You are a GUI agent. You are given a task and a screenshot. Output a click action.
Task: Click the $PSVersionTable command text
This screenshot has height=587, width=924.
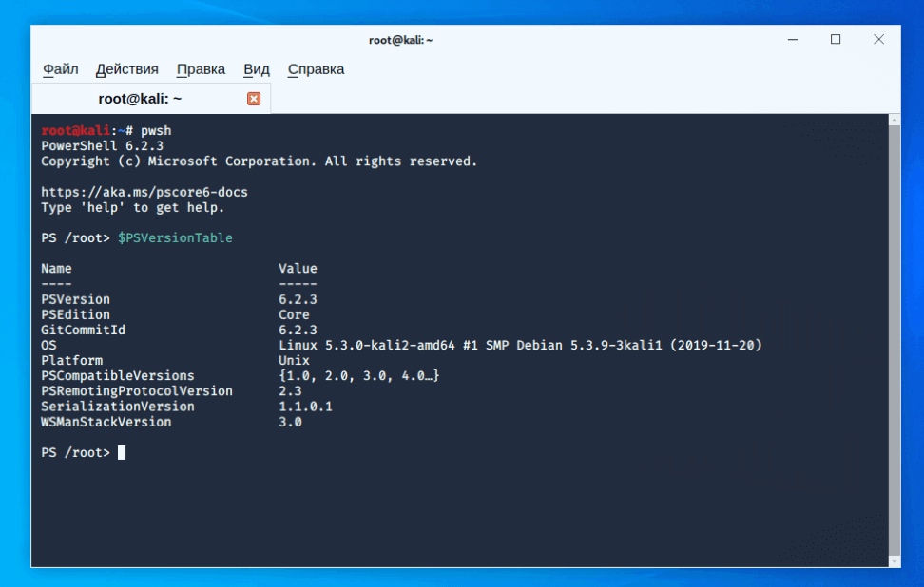click(x=174, y=237)
